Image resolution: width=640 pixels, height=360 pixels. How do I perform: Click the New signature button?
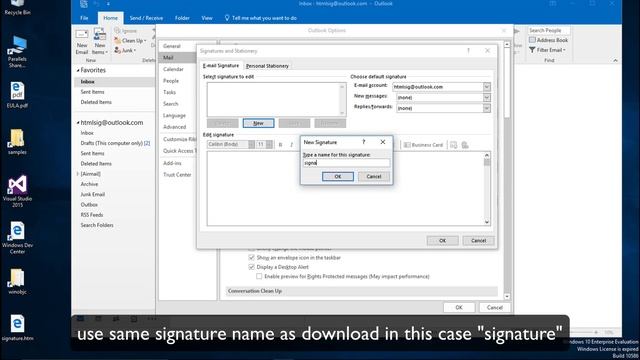pos(258,123)
